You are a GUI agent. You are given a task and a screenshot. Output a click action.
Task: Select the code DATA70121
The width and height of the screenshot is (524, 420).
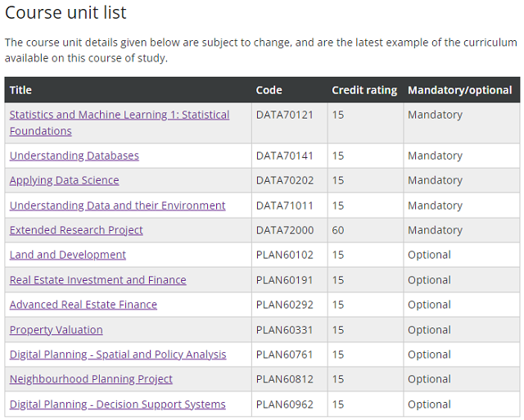coord(285,115)
